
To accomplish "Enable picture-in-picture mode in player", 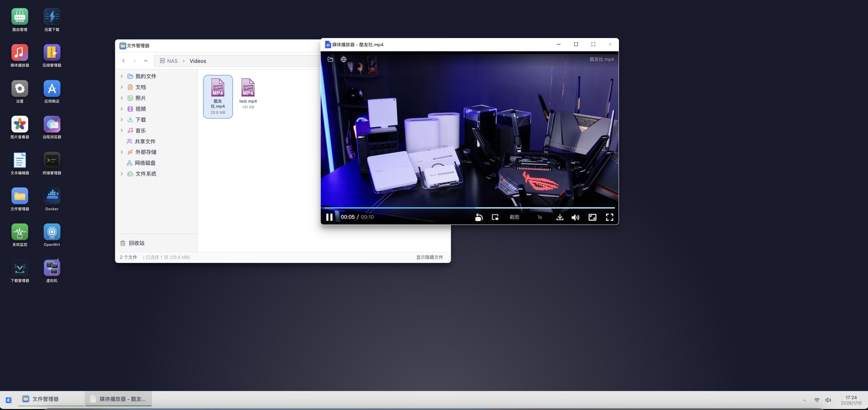I will coord(495,217).
